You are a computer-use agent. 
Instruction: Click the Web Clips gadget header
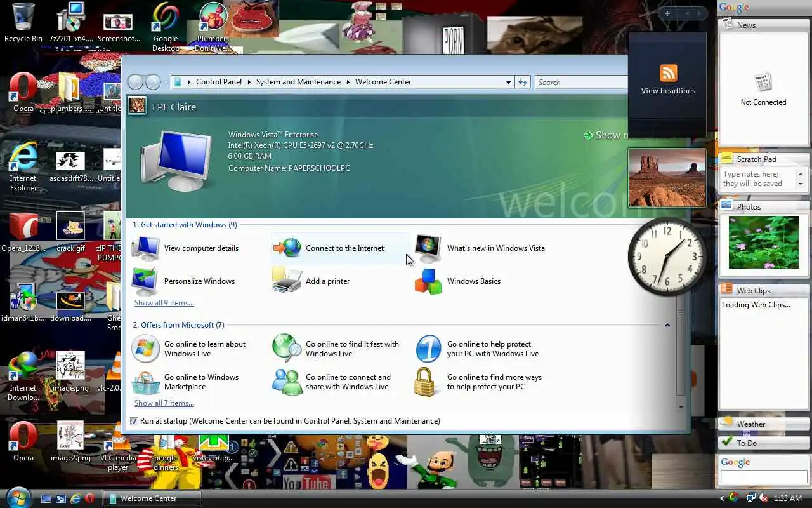pyautogui.click(x=764, y=290)
